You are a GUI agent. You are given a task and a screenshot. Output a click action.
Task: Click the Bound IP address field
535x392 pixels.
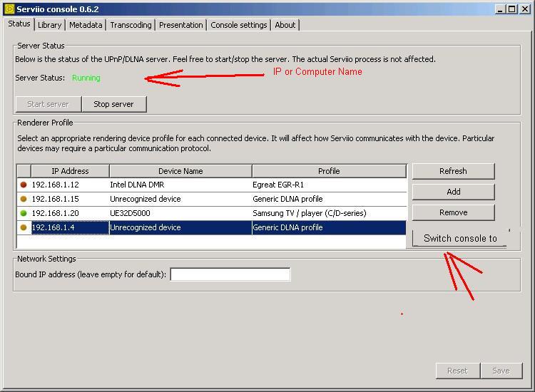pyautogui.click(x=230, y=274)
